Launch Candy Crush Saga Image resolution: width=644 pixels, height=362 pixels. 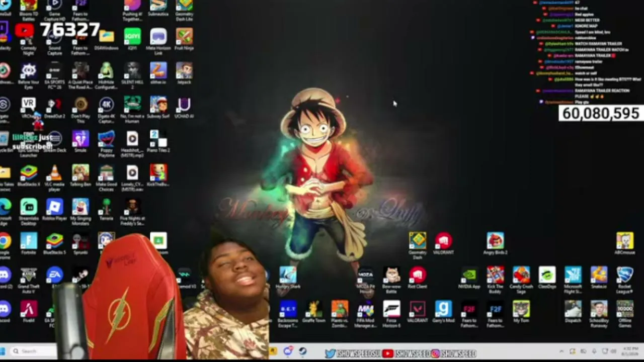click(521, 275)
